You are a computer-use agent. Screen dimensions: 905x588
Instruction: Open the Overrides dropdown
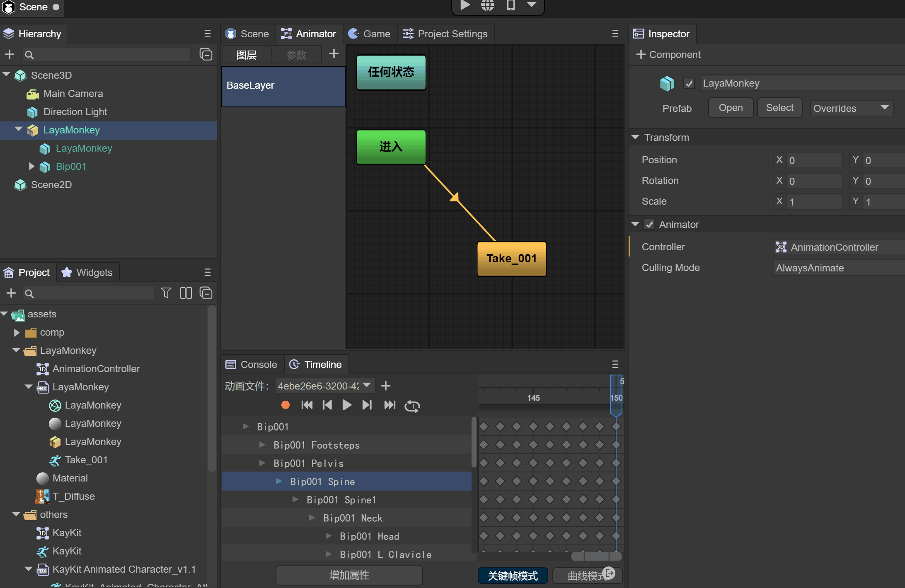point(851,108)
